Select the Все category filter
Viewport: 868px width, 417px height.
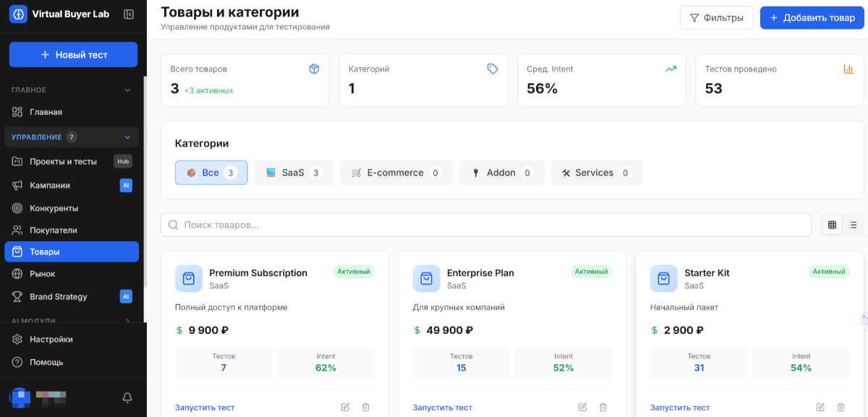(x=211, y=173)
